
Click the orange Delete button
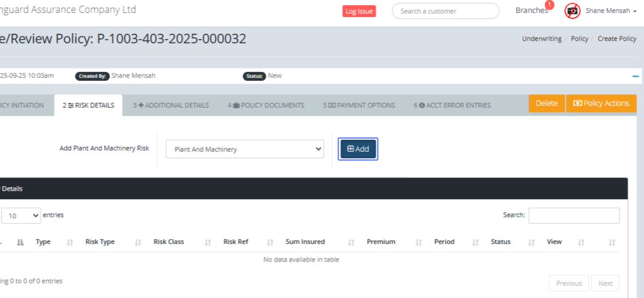pyautogui.click(x=546, y=103)
